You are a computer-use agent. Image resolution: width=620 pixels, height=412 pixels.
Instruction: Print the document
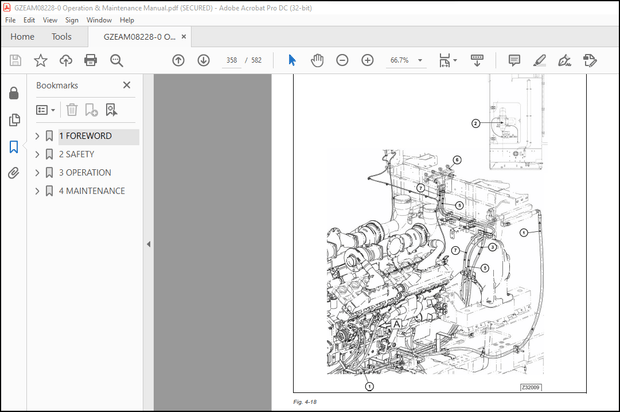pyautogui.click(x=91, y=60)
